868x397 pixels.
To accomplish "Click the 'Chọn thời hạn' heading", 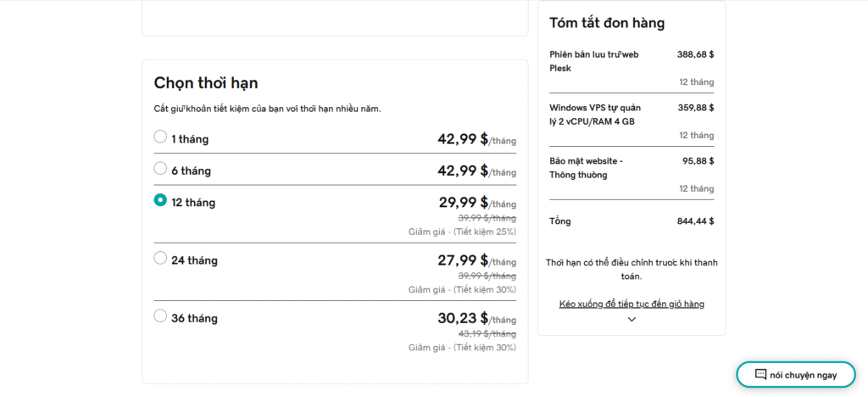I will 206,82.
